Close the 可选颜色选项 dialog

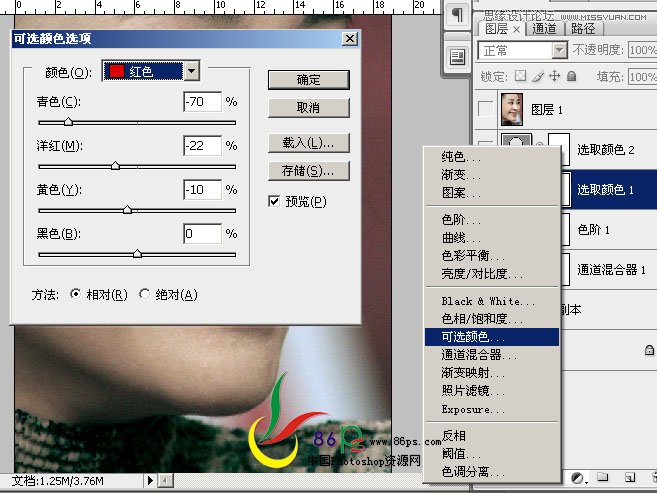349,39
